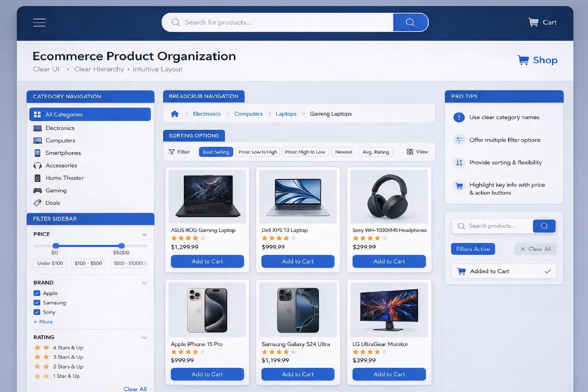Click the $100 - $500 price chip
The width and height of the screenshot is (588, 392).
click(x=89, y=263)
